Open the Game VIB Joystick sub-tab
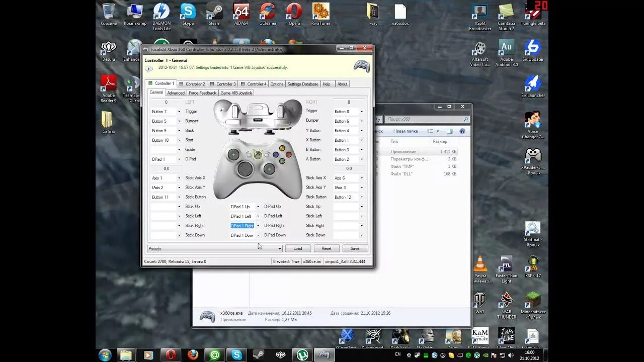Screen dimensions: 644x362 236,93
